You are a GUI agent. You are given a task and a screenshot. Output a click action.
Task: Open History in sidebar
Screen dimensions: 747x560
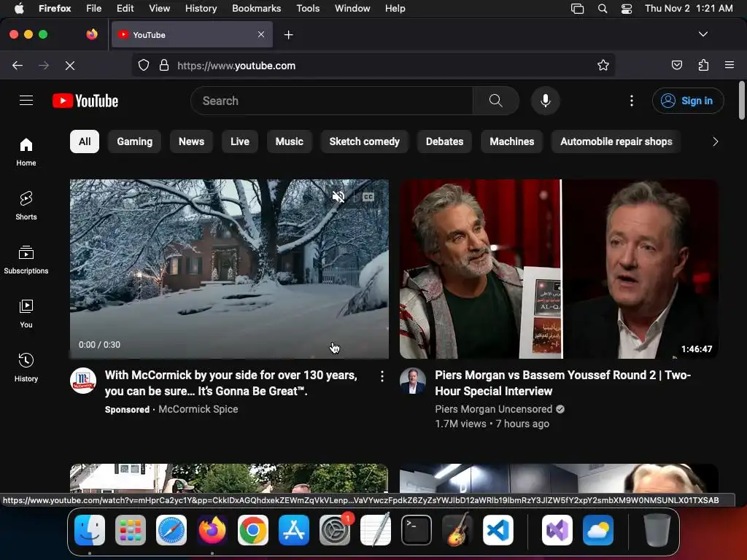coord(26,367)
